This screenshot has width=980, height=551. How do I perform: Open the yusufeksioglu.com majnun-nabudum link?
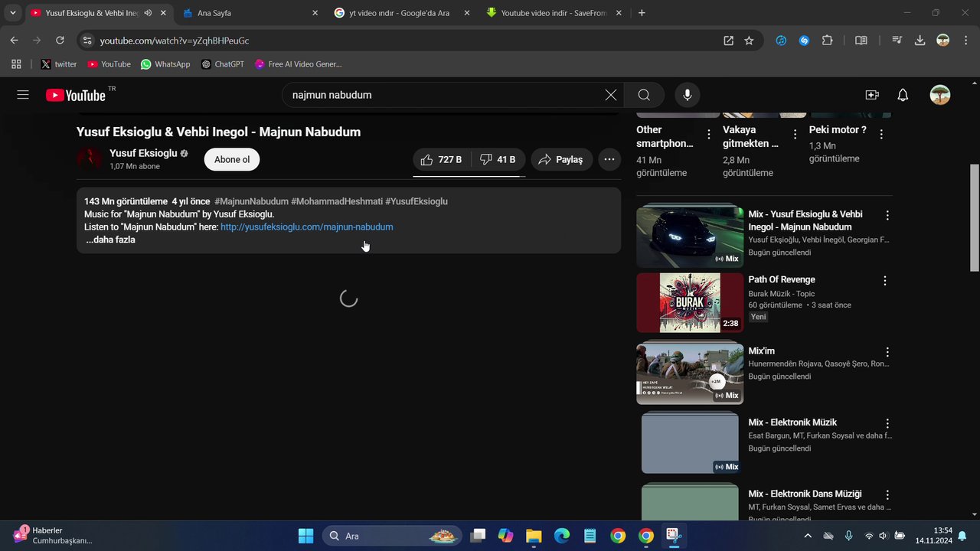tap(306, 227)
